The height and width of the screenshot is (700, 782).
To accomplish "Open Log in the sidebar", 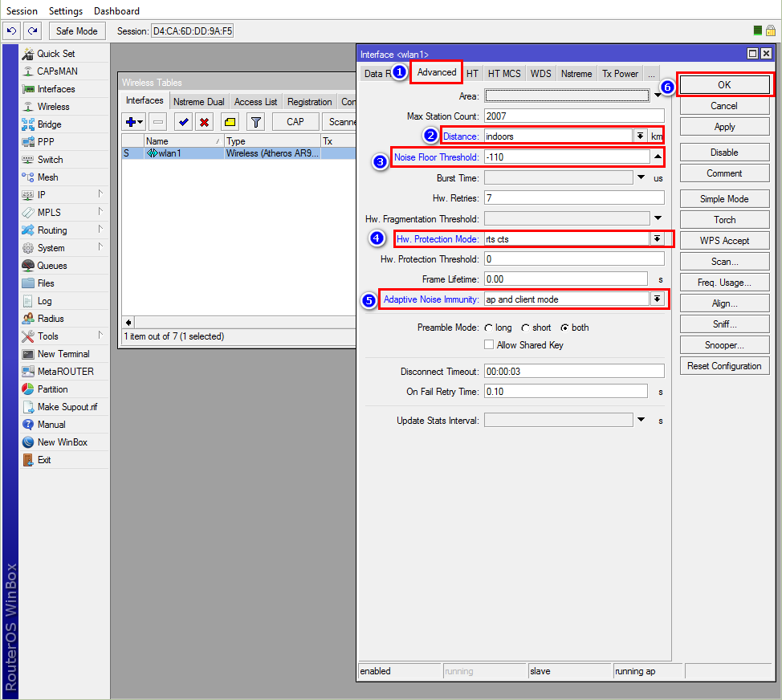I will tap(44, 301).
